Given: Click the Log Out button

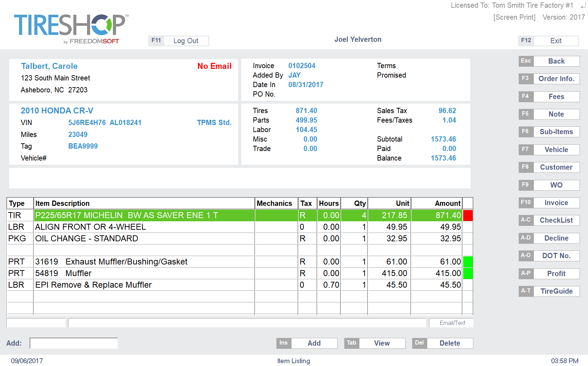Looking at the screenshot, I should (x=178, y=41).
